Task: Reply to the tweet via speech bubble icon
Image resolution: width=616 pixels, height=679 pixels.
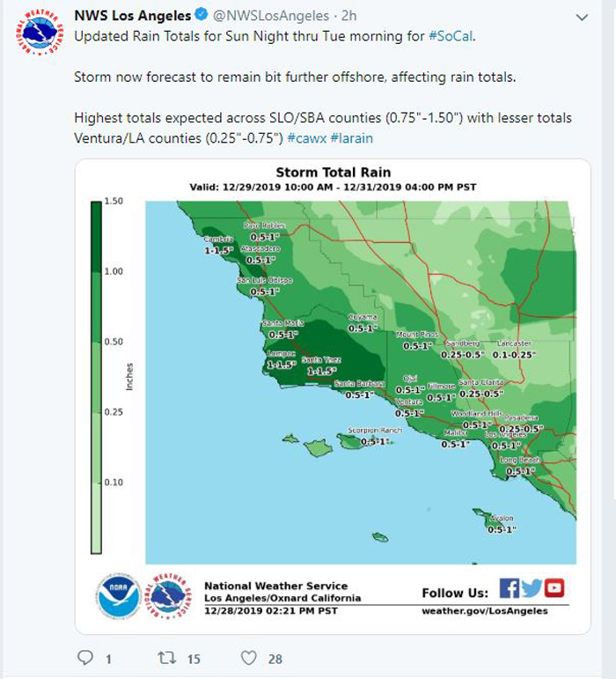Action: tap(85, 658)
